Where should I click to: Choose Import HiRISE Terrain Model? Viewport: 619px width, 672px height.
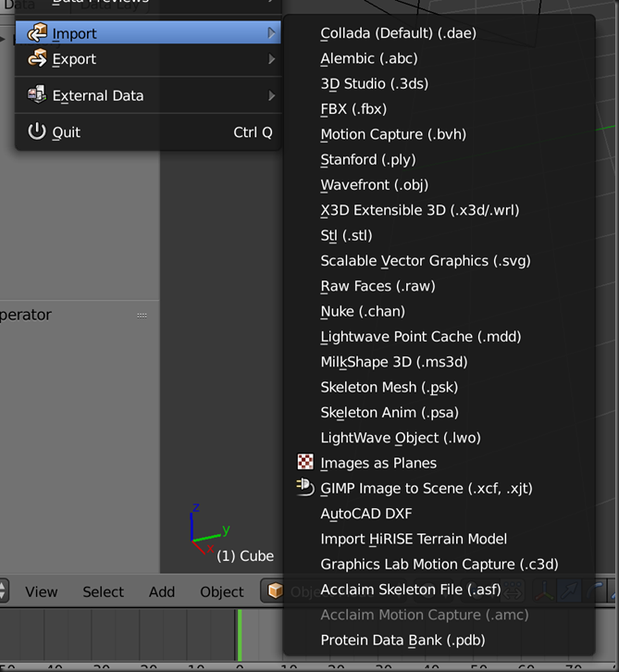click(x=439, y=539)
